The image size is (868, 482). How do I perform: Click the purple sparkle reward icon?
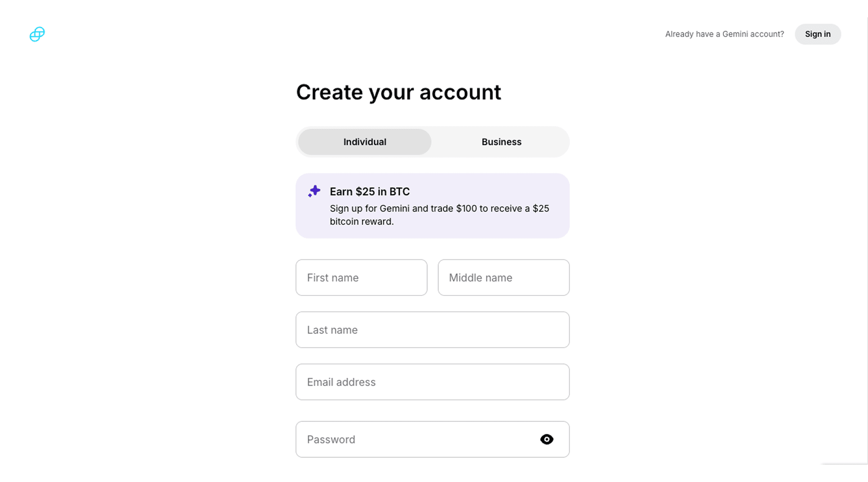[314, 191]
